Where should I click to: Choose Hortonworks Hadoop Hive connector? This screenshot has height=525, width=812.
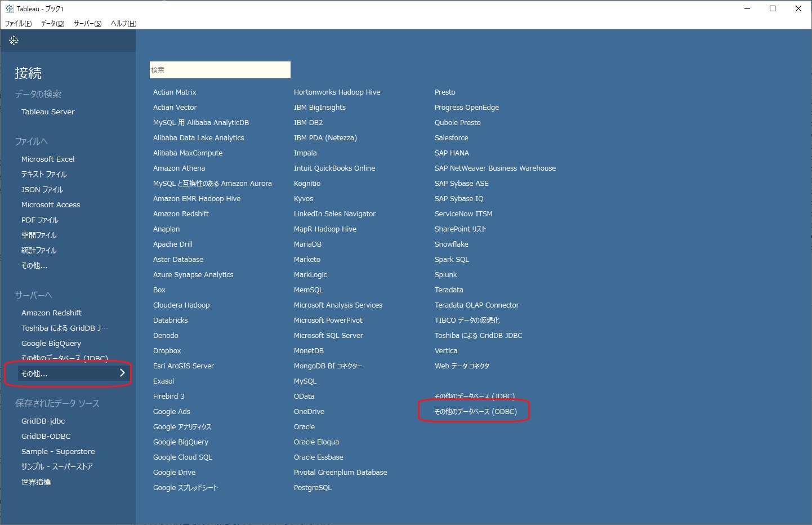[x=337, y=92]
